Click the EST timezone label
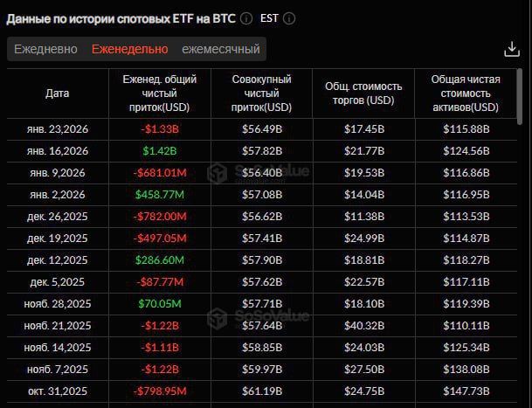 click(x=270, y=17)
